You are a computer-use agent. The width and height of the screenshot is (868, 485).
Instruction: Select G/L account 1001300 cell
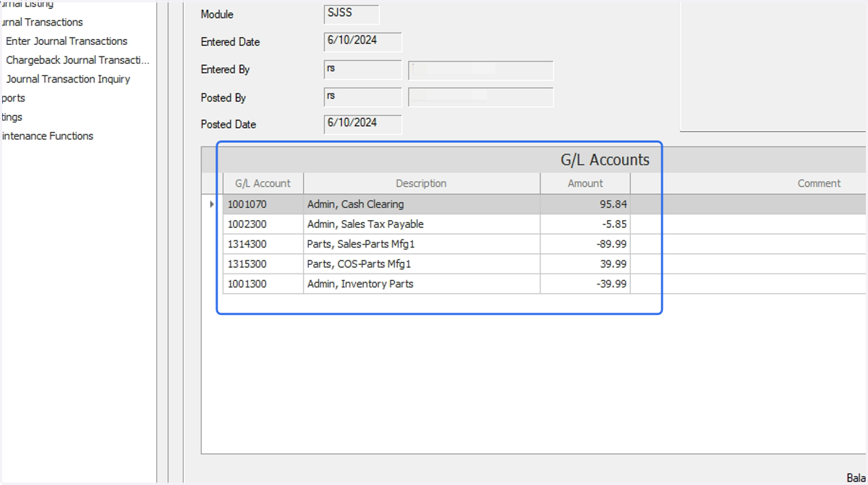263,284
